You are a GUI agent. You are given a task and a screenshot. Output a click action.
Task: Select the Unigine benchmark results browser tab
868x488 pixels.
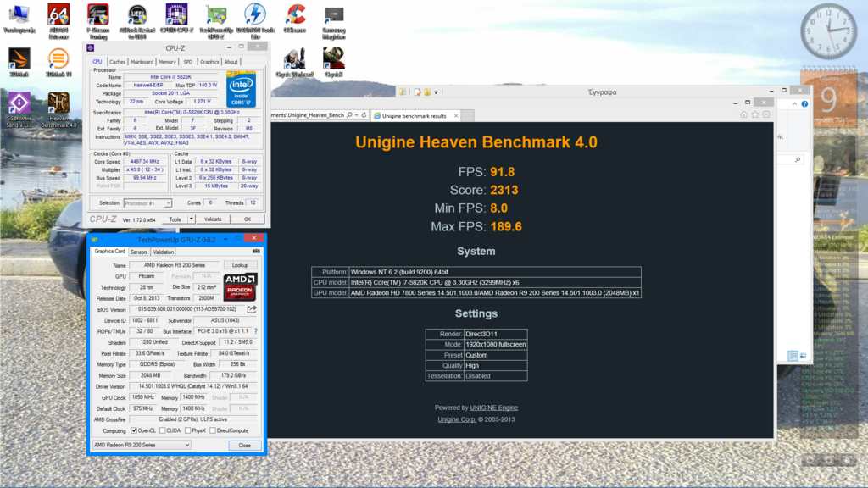pyautogui.click(x=414, y=115)
